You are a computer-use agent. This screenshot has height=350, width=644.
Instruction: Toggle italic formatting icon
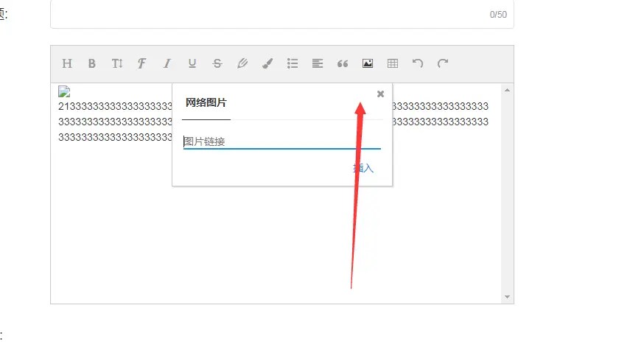pos(167,63)
